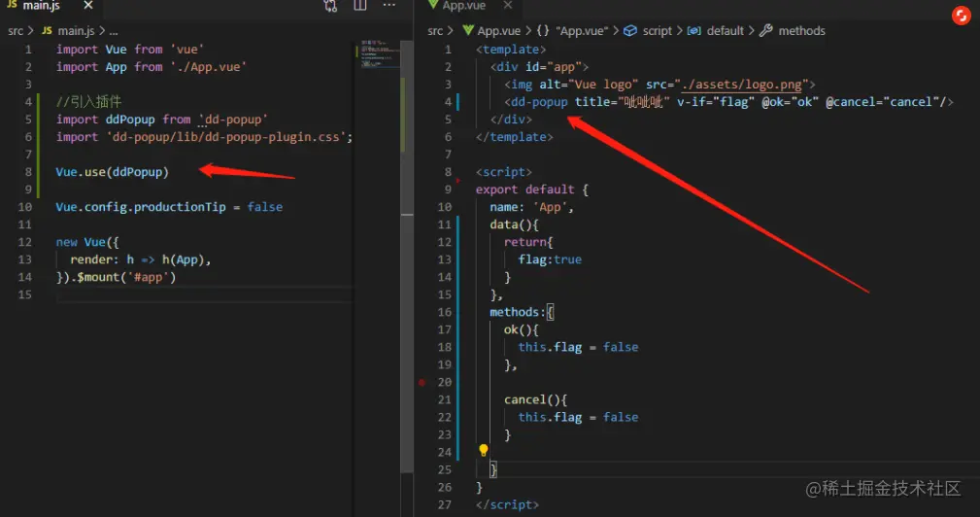This screenshot has height=517, width=980.
Task: Click the wrench icon beside methods breadcrumb
Action: 765,31
